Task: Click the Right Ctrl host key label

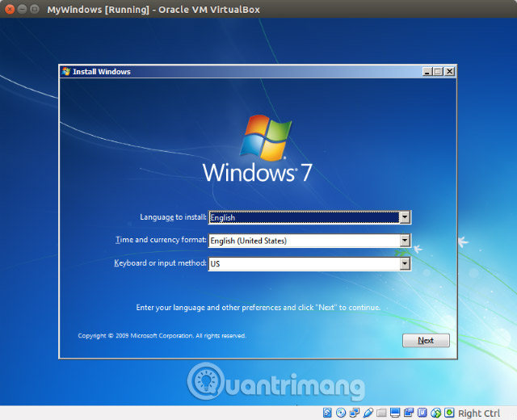Action: [479, 413]
